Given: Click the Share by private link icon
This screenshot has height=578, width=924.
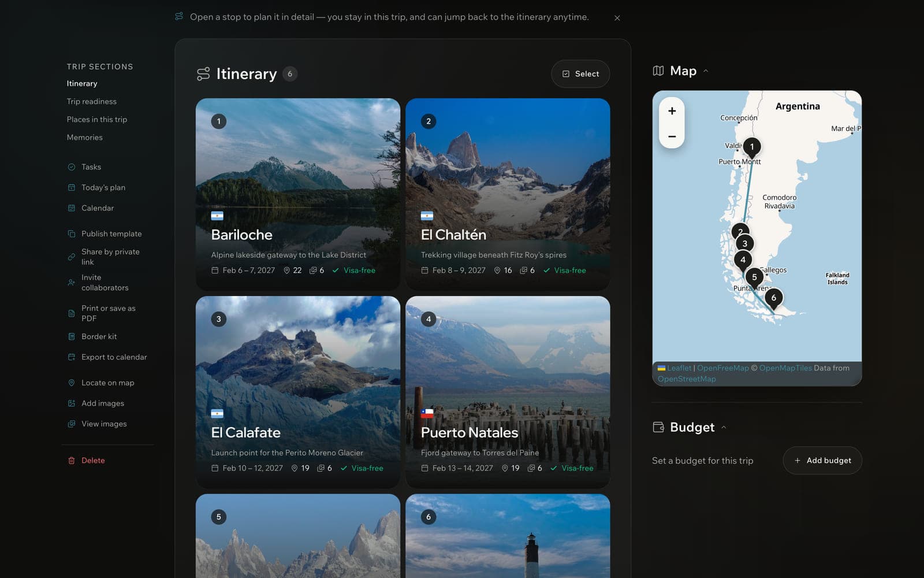Looking at the screenshot, I should coord(72,257).
